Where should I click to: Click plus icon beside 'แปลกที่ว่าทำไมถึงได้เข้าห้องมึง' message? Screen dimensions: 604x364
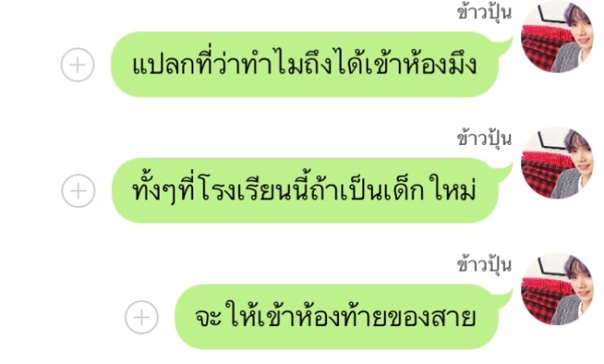78,65
